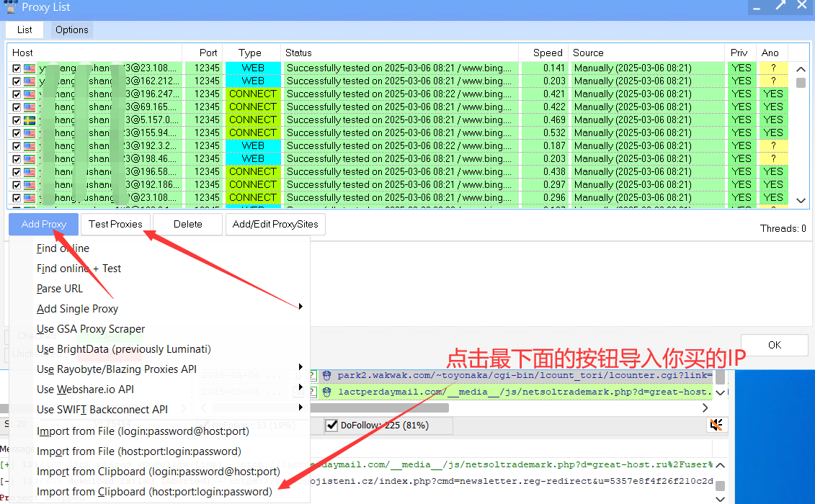Viewport: 815px width, 504px height.
Task: Sort proxies by the Speed column header
Action: pos(546,53)
